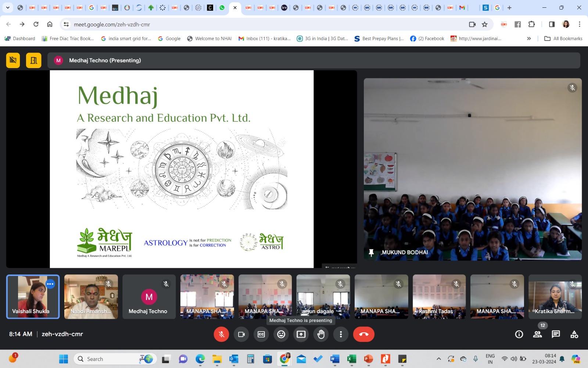This screenshot has height=368, width=588.
Task: Open the activities panel icon
Action: [x=574, y=334]
